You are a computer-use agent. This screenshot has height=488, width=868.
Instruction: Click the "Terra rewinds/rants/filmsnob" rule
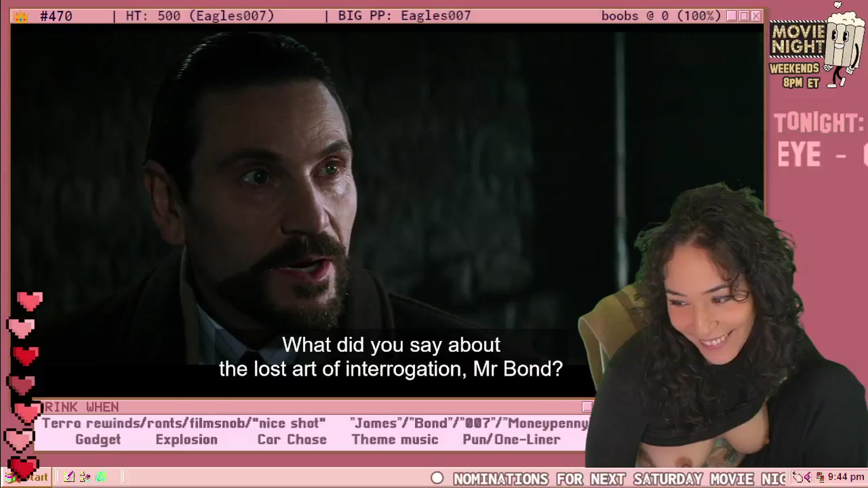pyautogui.click(x=184, y=423)
